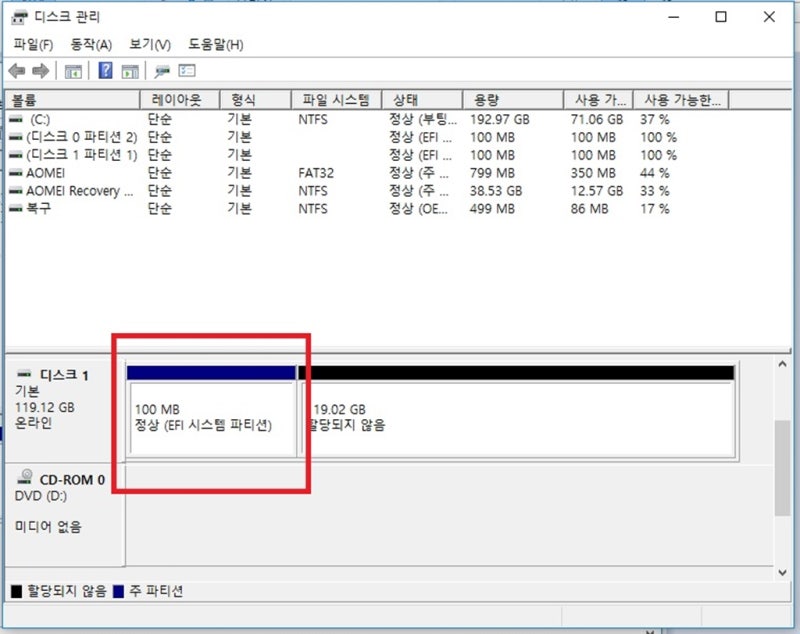Click the disk pane vertical scrollbar thumb
This screenshot has width=800, height=634.
pos(782,468)
